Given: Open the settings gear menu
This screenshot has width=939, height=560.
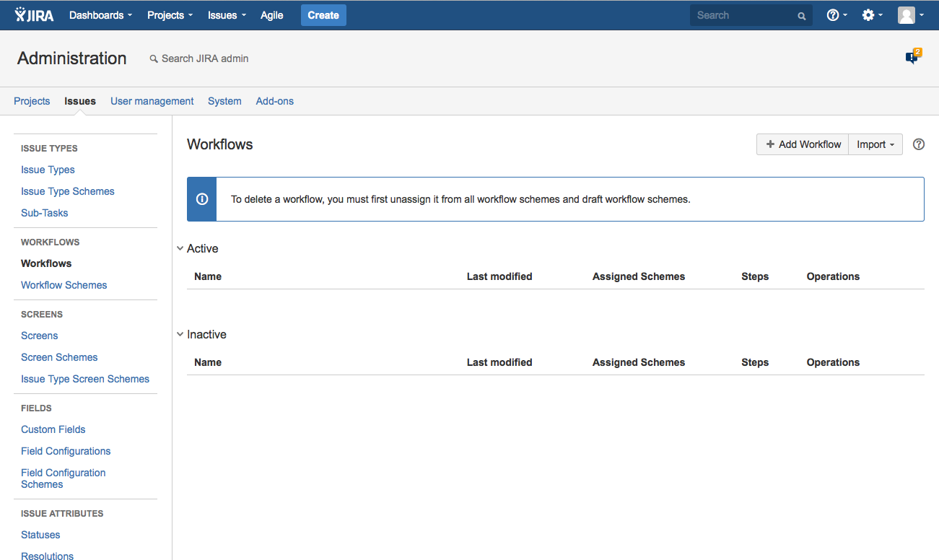Looking at the screenshot, I should tap(872, 15).
